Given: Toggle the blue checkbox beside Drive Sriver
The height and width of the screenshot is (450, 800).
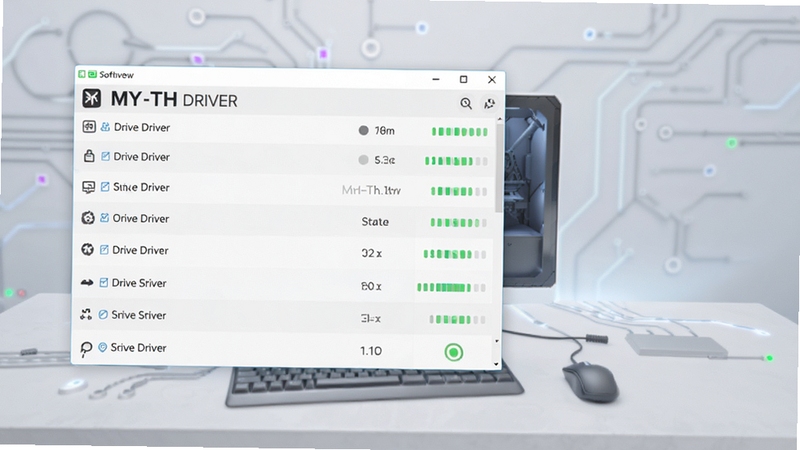Looking at the screenshot, I should pyautogui.click(x=104, y=282).
